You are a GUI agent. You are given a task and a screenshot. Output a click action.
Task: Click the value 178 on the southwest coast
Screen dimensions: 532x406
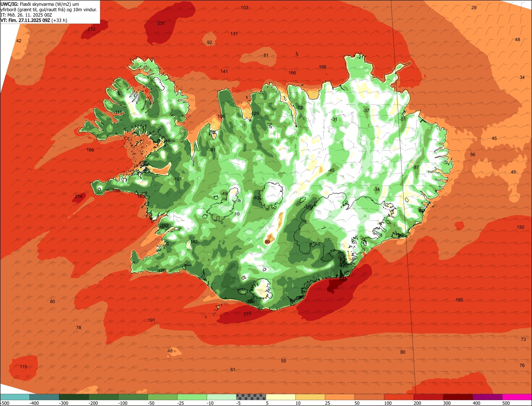pyautogui.click(x=162, y=271)
